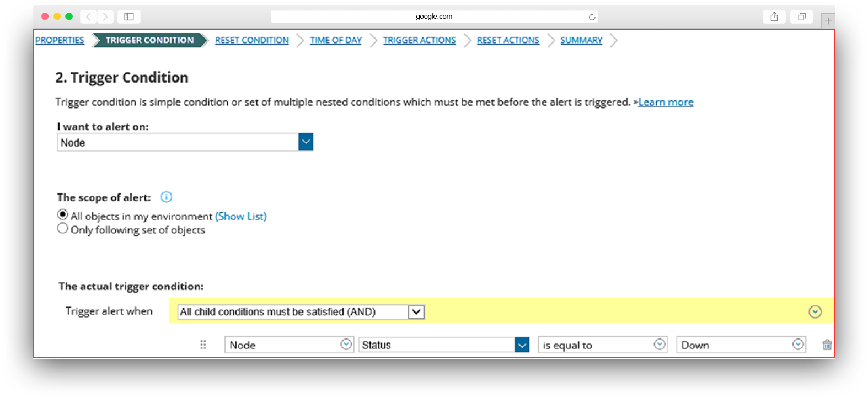Image resolution: width=868 pixels, height=398 pixels.
Task: Go back with the browser back arrow
Action: point(88,17)
